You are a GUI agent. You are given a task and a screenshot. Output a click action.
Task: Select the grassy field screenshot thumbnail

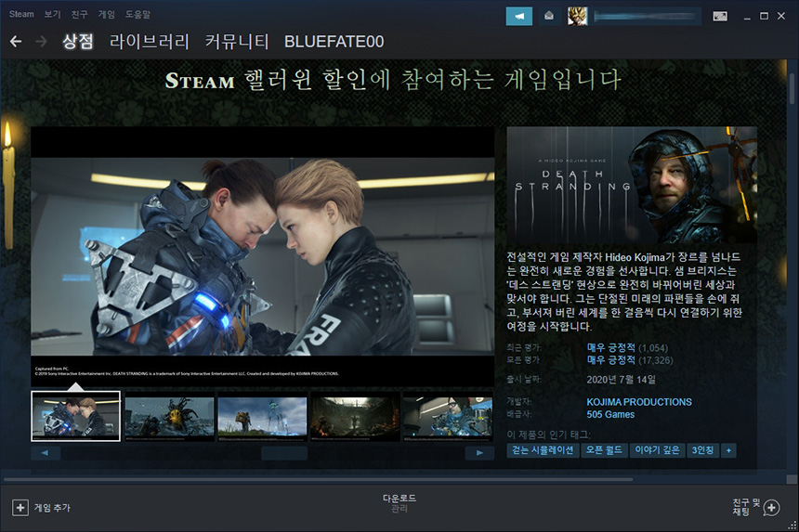(262, 416)
